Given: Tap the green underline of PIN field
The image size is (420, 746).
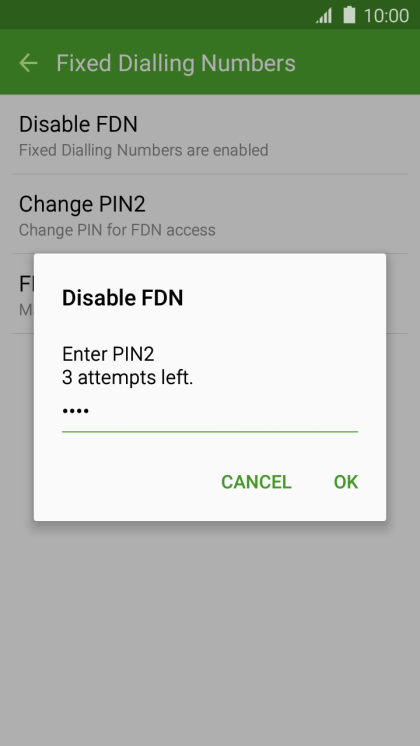Looking at the screenshot, I should pyautogui.click(x=210, y=432).
